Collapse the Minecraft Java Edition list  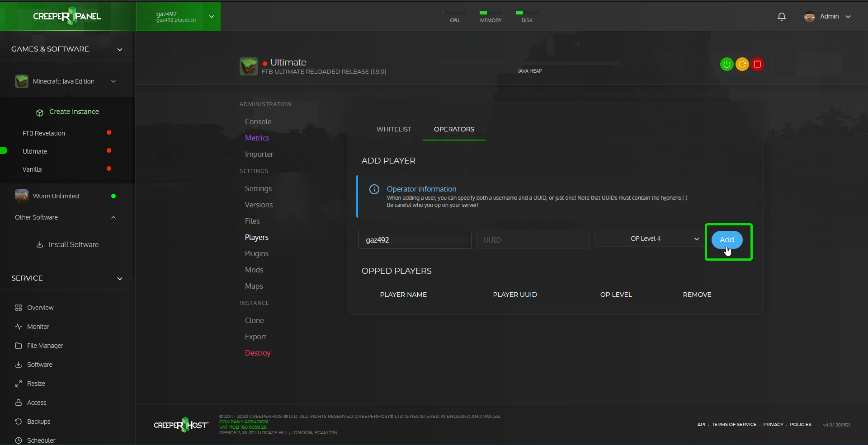pyautogui.click(x=113, y=81)
